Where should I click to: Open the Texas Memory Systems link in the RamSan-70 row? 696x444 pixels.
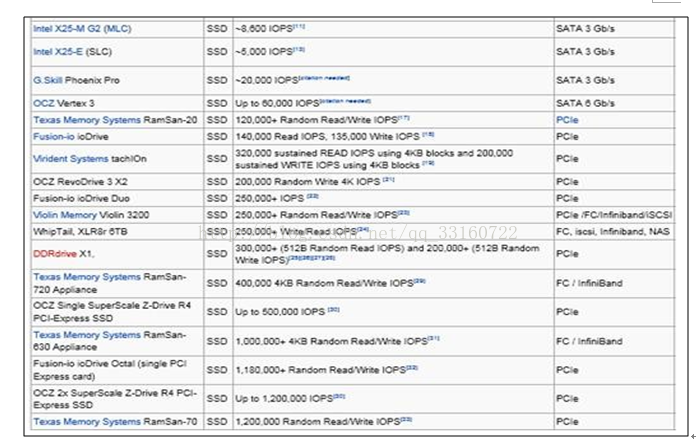87,422
